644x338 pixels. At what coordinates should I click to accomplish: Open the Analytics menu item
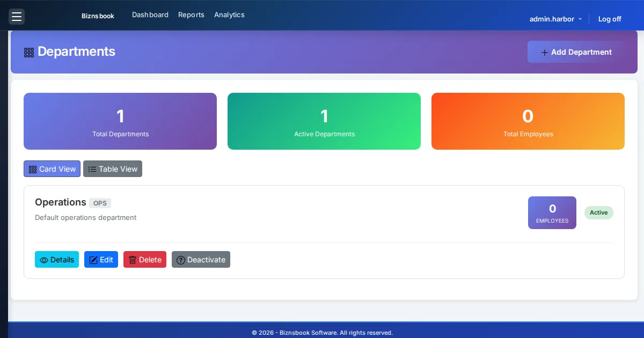pyautogui.click(x=229, y=15)
